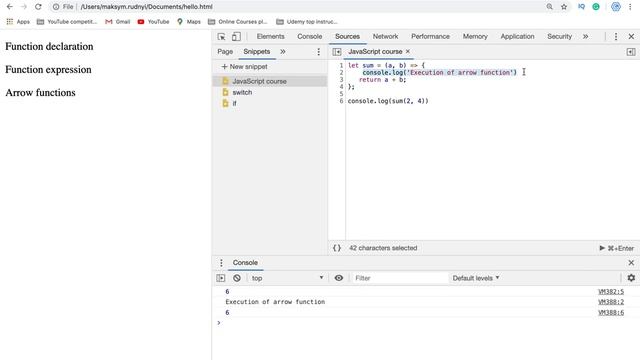Click the zoom magnifier icon in address bar
Viewport: 640px width, 360px height.
(549, 7)
